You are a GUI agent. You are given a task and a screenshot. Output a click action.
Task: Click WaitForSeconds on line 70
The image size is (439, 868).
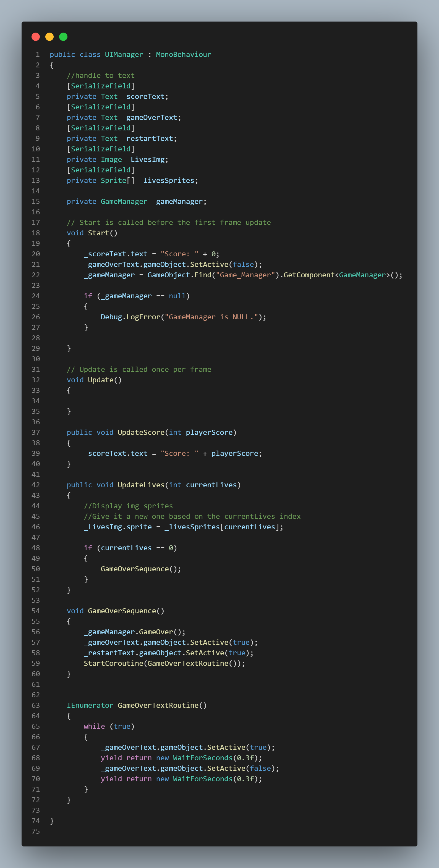point(203,779)
